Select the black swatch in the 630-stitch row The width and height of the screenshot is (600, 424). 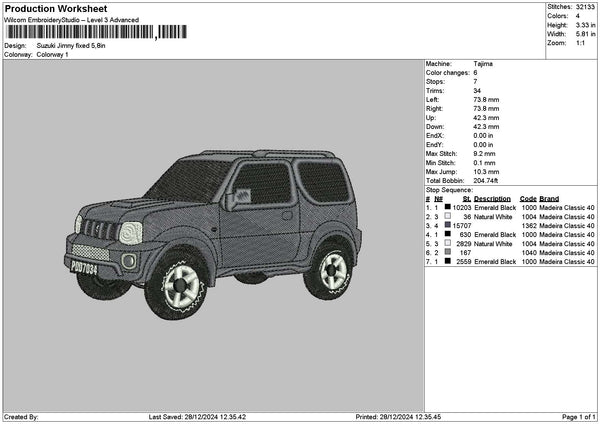point(447,234)
